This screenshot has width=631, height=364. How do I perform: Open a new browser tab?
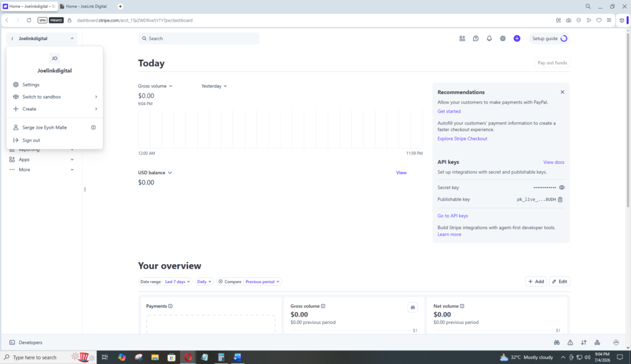point(120,6)
